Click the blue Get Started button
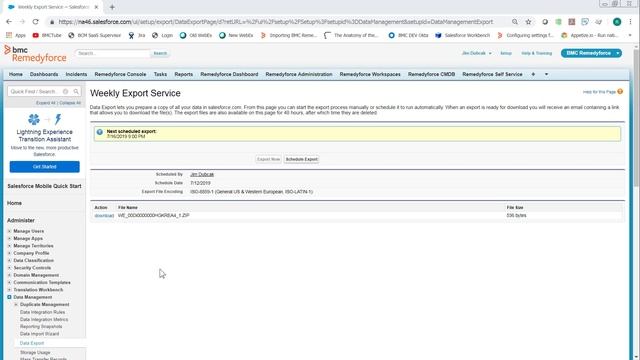This screenshot has width=640, height=360. pos(44,167)
